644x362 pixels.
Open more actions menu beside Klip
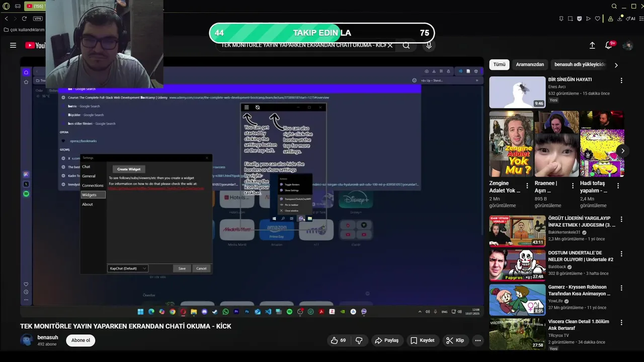click(x=478, y=340)
